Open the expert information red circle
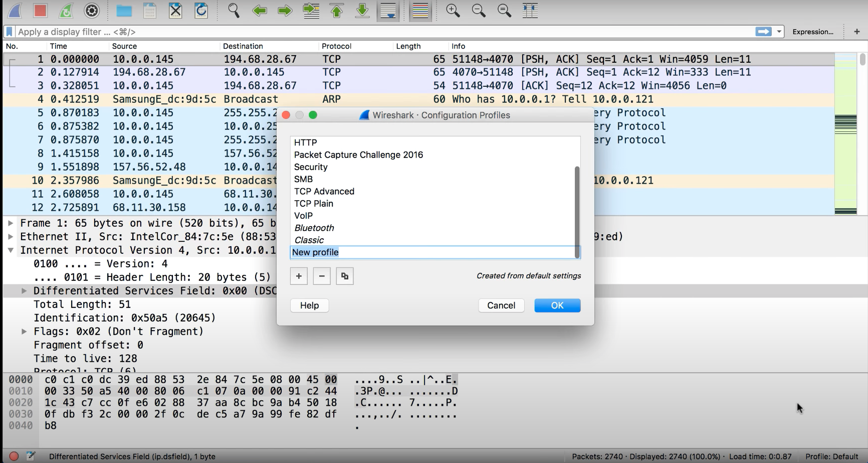The image size is (868, 463). [14, 456]
